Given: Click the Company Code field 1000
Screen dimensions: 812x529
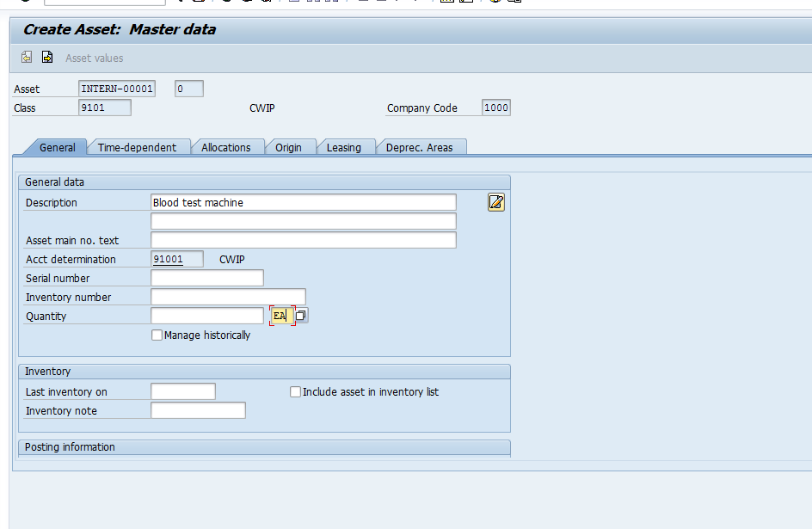Looking at the screenshot, I should point(496,108).
